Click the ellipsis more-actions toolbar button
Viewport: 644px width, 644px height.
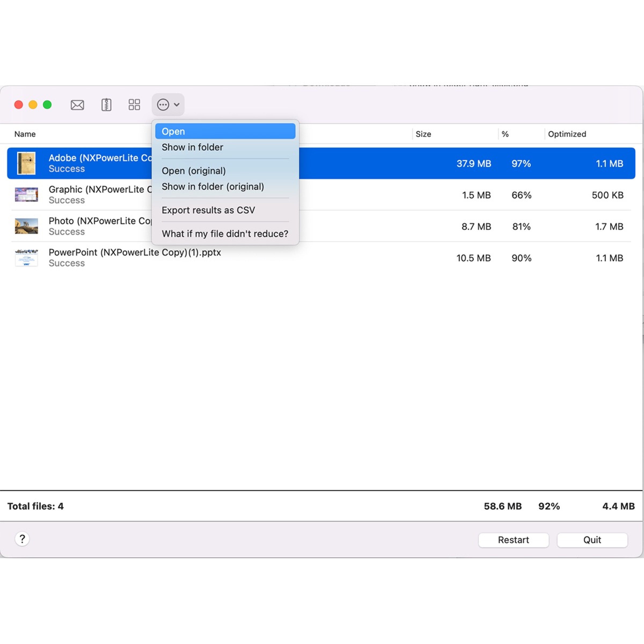click(168, 105)
